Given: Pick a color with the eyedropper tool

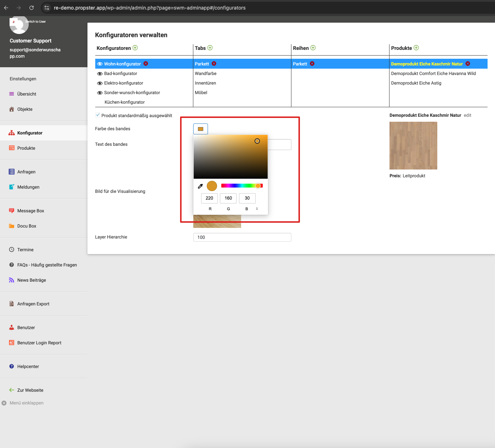Looking at the screenshot, I should pyautogui.click(x=200, y=186).
